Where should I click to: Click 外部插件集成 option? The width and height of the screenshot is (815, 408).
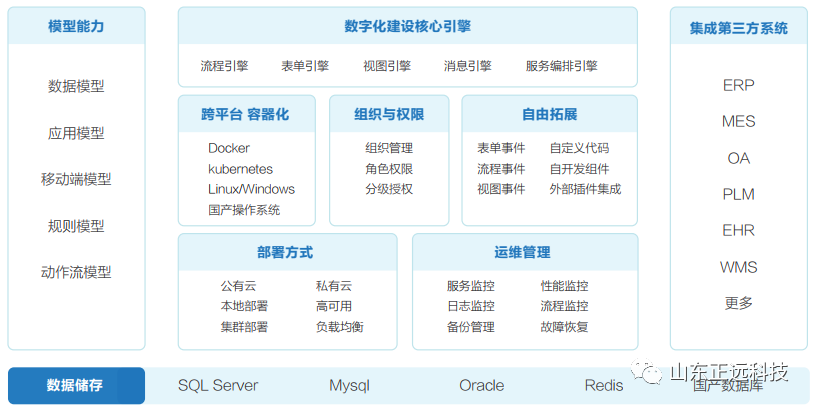pos(585,189)
